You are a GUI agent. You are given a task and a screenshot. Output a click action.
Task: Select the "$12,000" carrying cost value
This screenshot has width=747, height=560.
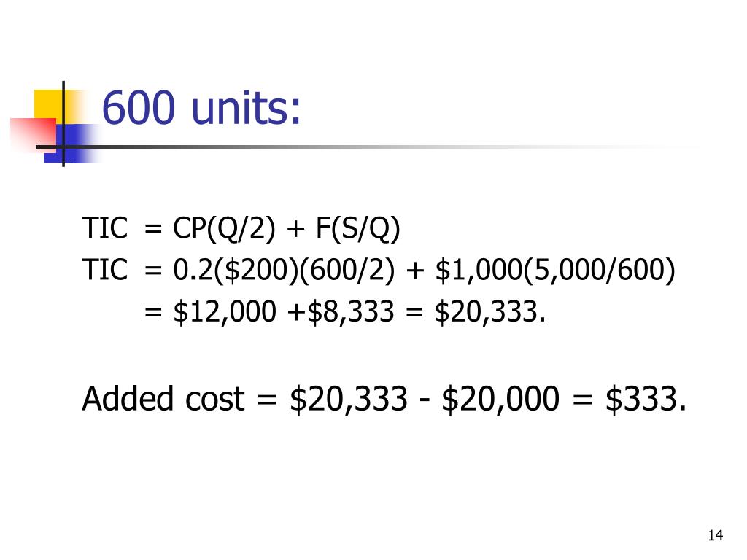click(x=225, y=312)
